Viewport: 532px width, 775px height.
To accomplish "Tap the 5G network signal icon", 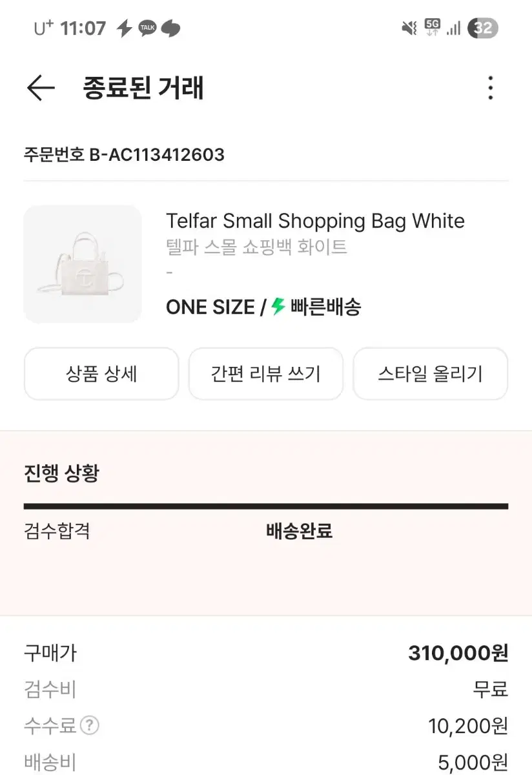I will (433, 27).
